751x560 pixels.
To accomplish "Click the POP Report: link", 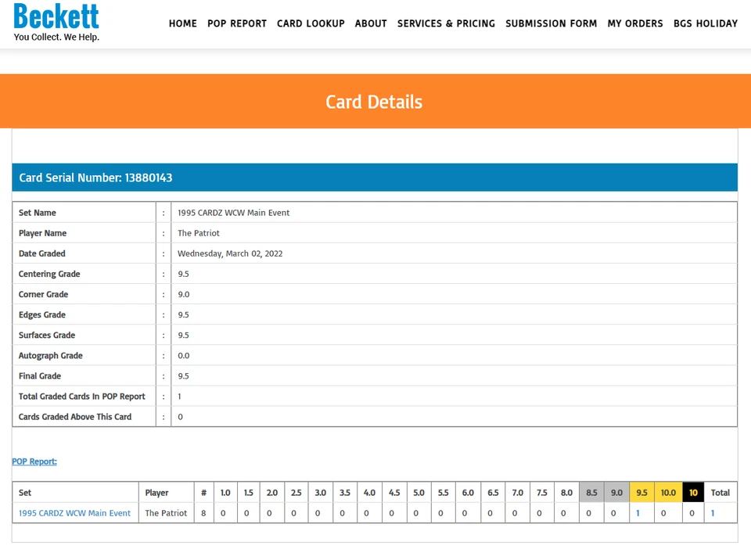I will pyautogui.click(x=34, y=461).
